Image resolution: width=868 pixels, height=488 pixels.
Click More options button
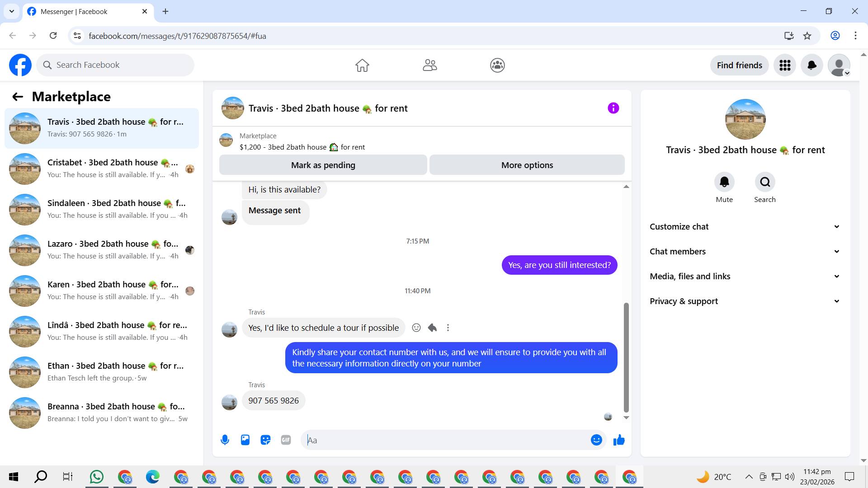click(527, 165)
